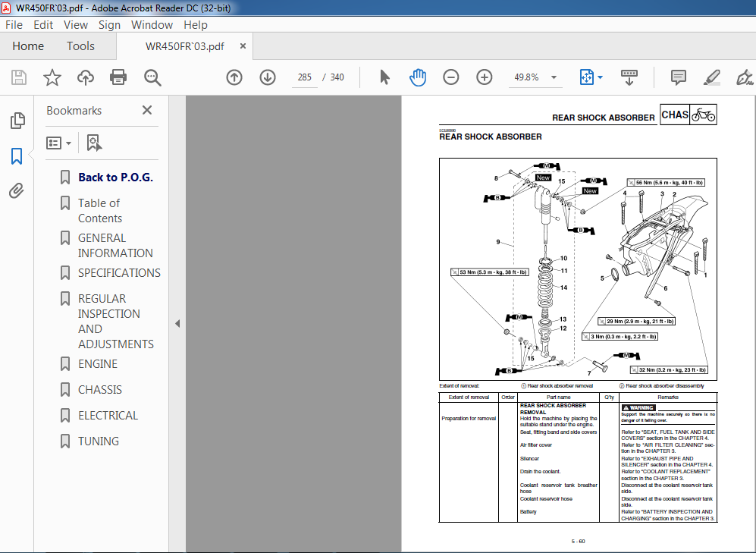Open REGULAR INSPECTION AND ADJUSTMENTS bookmark
Image resolution: width=756 pixels, height=553 pixels.
pyautogui.click(x=116, y=321)
